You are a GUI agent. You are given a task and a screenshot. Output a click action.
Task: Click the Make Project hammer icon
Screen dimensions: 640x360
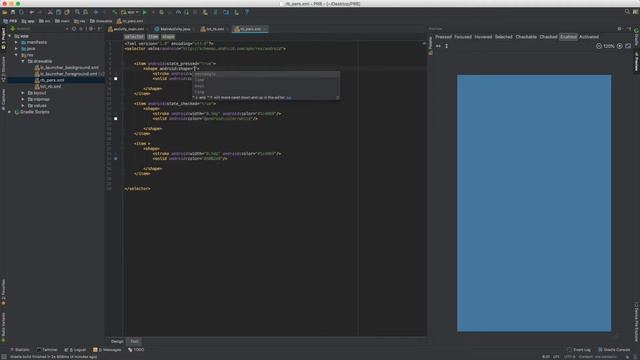tap(115, 12)
